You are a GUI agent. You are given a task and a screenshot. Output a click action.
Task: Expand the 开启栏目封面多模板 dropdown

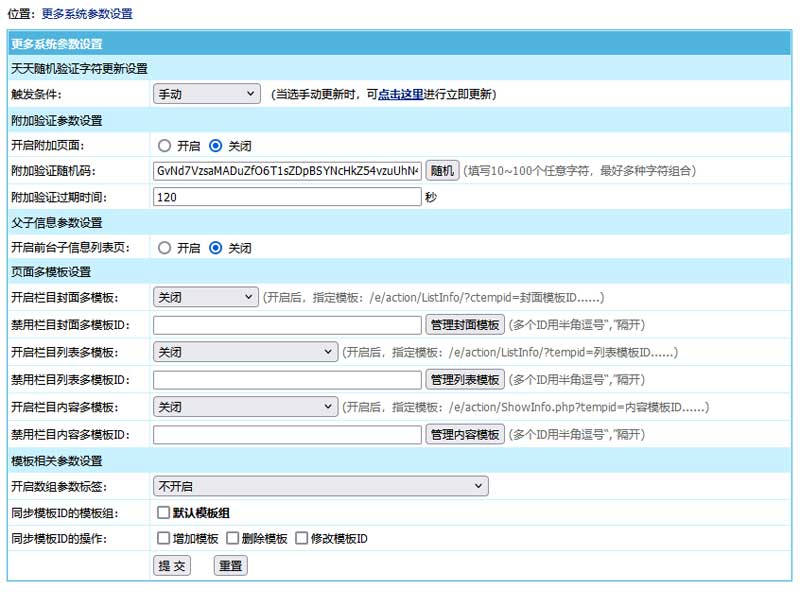pos(207,297)
